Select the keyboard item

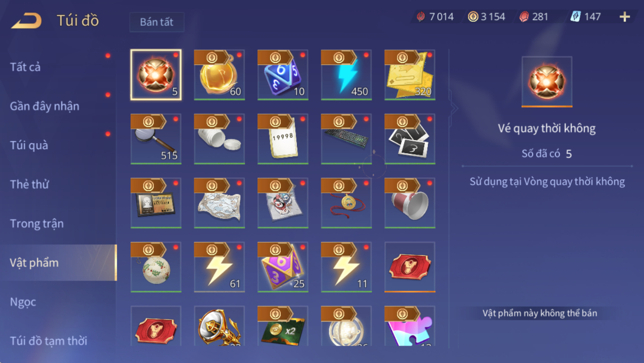[346, 139]
